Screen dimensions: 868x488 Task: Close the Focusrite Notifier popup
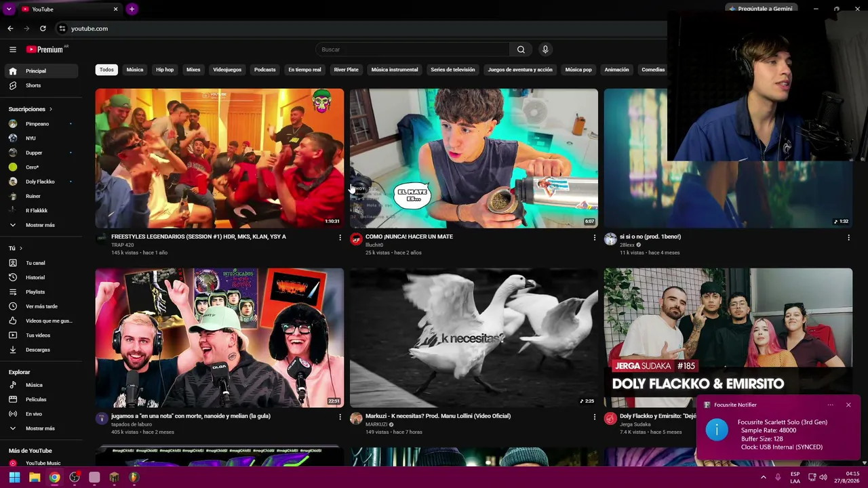pyautogui.click(x=848, y=405)
